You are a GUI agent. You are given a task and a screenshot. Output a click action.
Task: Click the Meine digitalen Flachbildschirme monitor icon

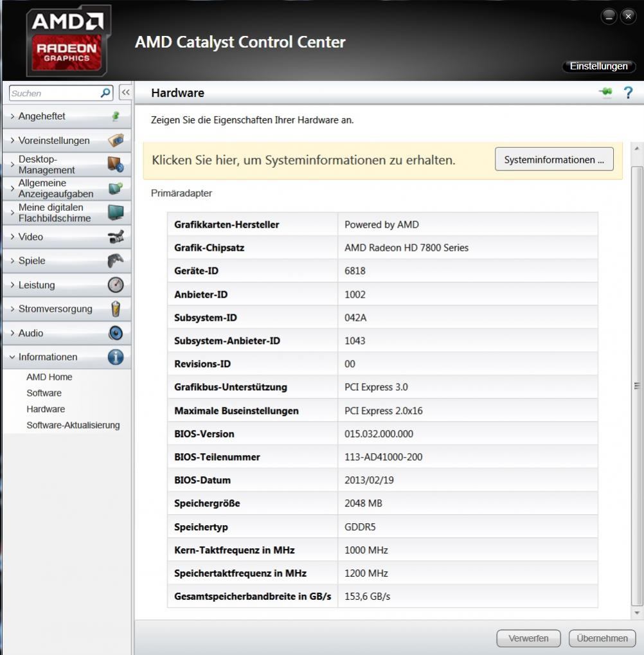coord(116,212)
